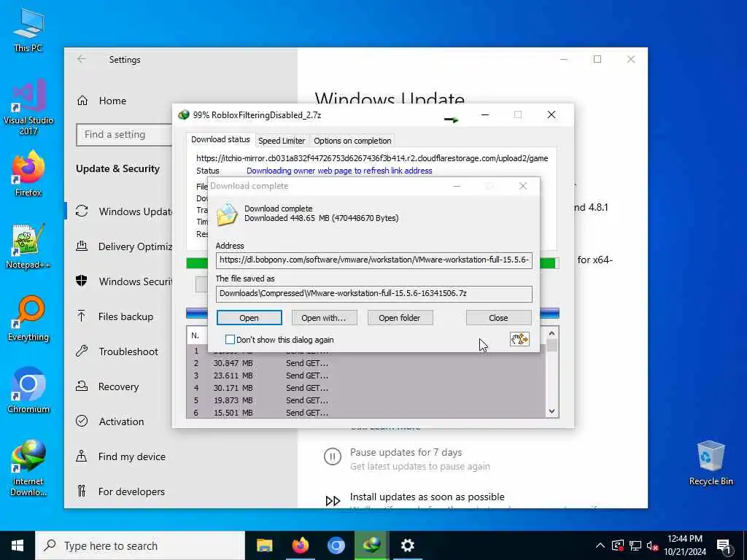
Task: Click Install updates as soon as possible
Action: pyautogui.click(x=427, y=497)
